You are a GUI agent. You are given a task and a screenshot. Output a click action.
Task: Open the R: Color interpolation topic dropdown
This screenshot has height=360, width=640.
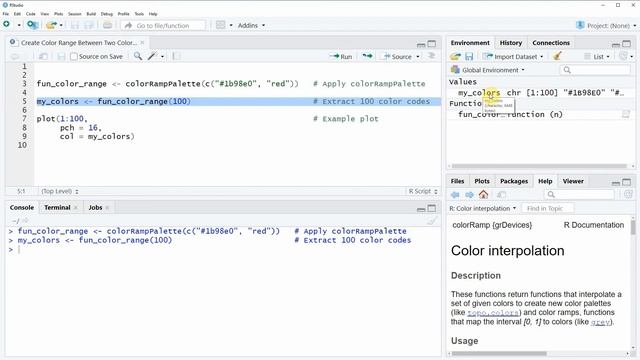[x=482, y=208]
